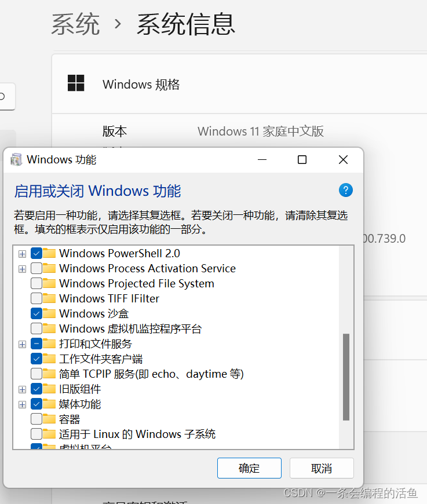This screenshot has height=504, width=427.
Task: Click folder icon of Windows Process Activation Service
Action: pos(49,268)
